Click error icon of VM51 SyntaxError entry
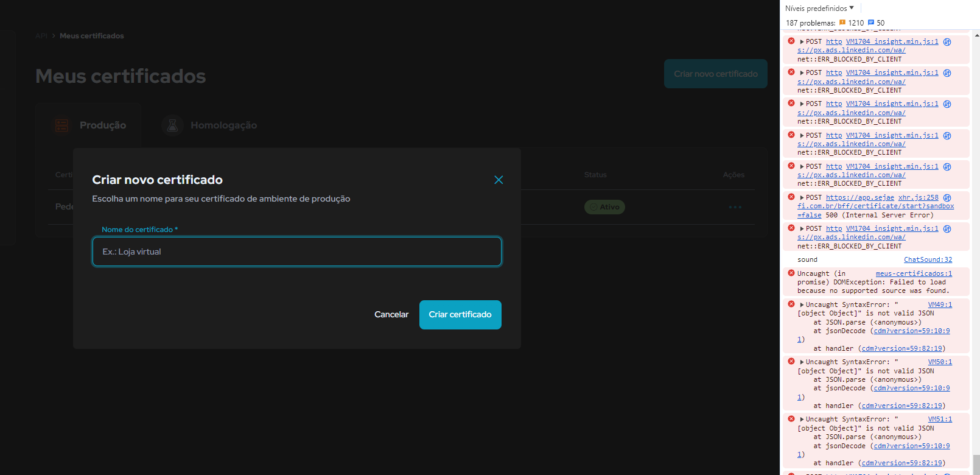Viewport: 980px width, 475px height. [x=791, y=419]
